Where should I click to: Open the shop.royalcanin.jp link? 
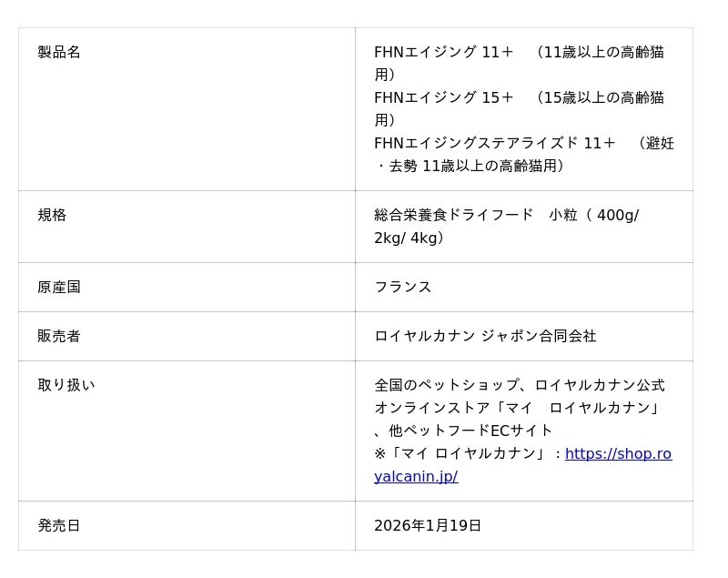(x=617, y=454)
